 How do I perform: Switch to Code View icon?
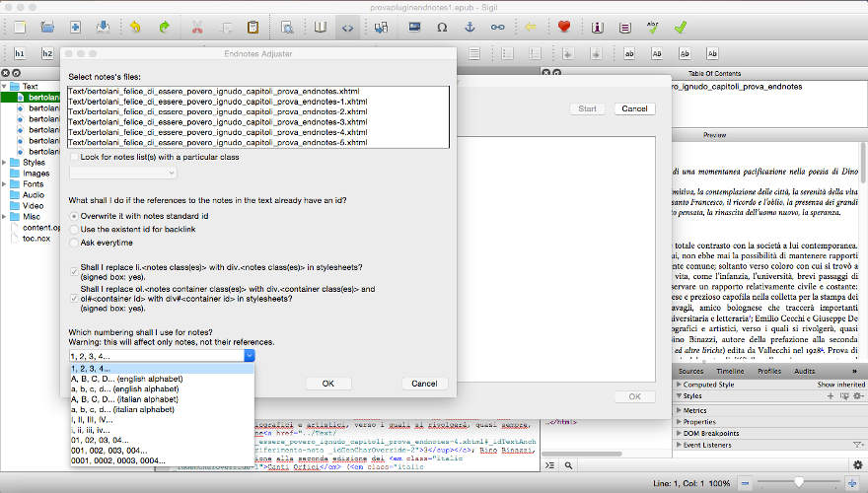point(347,27)
